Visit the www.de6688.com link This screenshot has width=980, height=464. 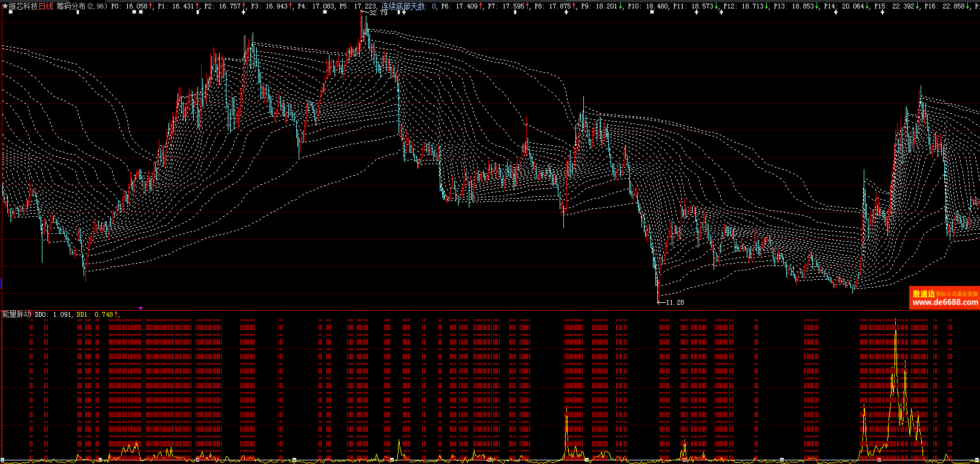coord(945,302)
